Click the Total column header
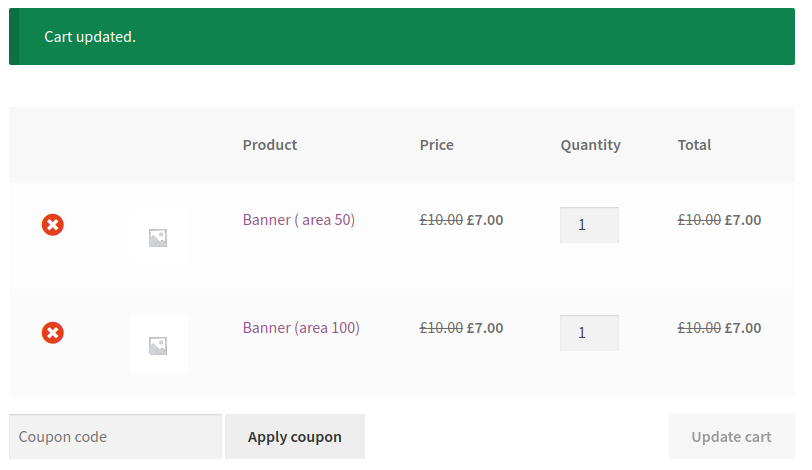The image size is (812, 470). (x=694, y=145)
